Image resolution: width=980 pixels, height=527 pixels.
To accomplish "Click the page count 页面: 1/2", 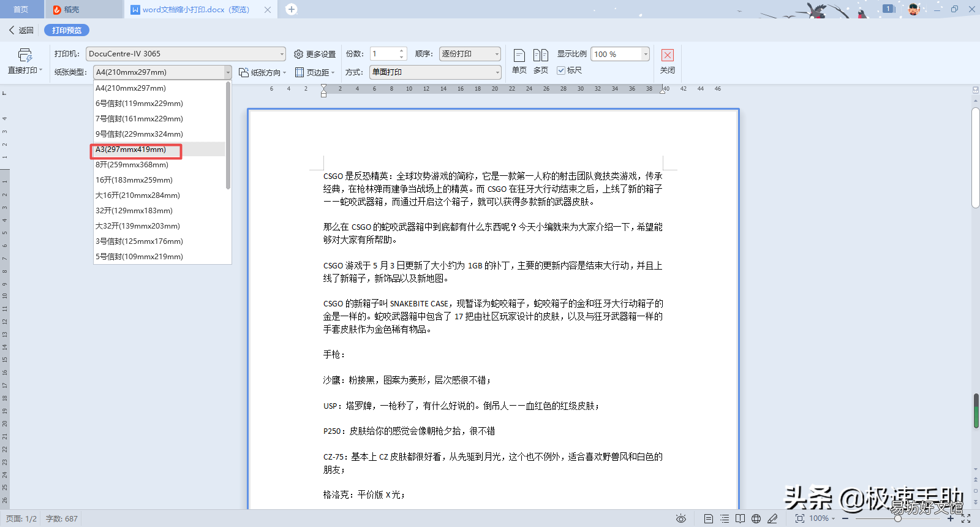I will 21,518.
